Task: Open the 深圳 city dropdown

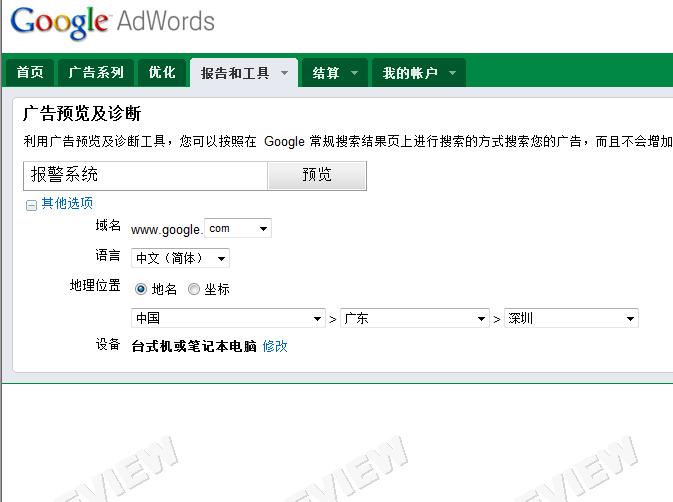Action: (x=571, y=318)
